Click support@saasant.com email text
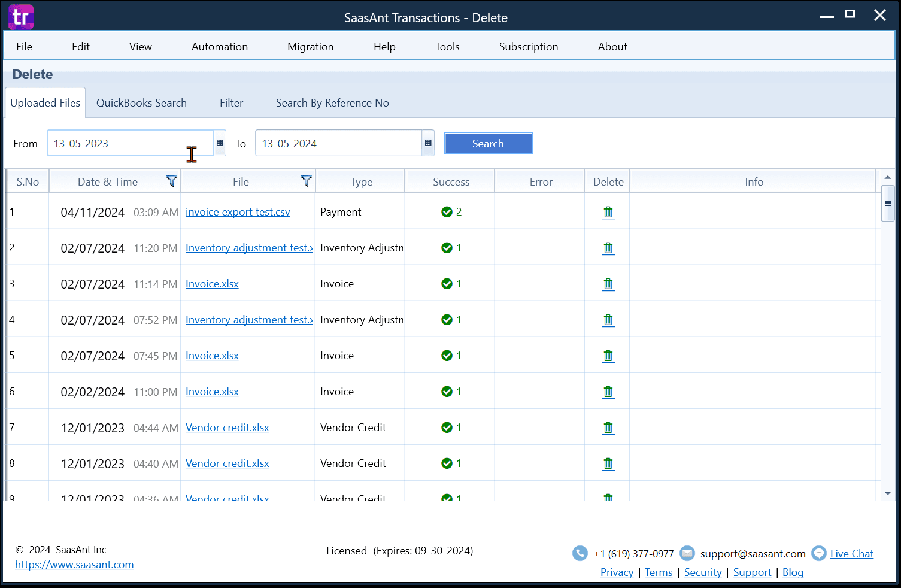The image size is (901, 588). tap(753, 554)
